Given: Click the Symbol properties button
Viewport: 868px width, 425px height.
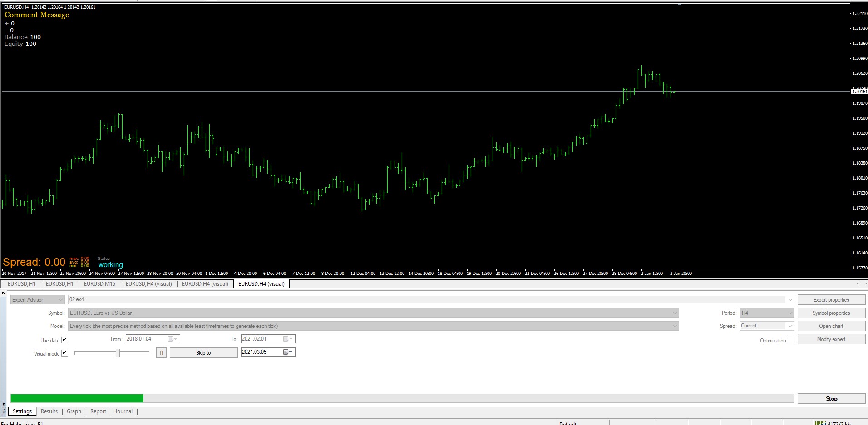Looking at the screenshot, I should click(831, 313).
